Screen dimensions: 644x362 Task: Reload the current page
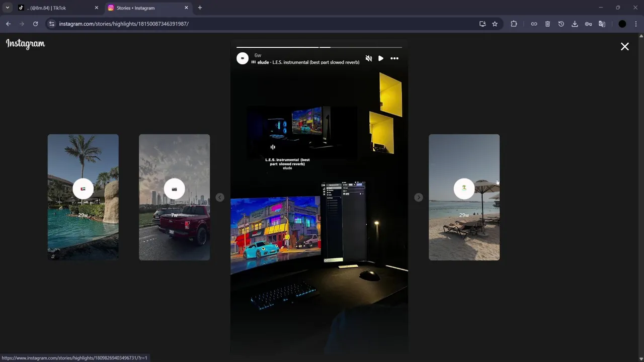tap(35, 24)
